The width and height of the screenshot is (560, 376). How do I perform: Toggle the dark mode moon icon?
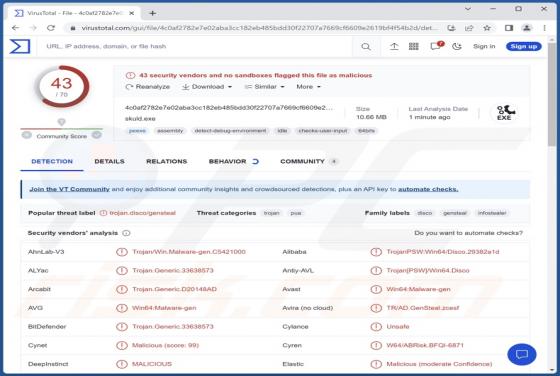tap(457, 46)
